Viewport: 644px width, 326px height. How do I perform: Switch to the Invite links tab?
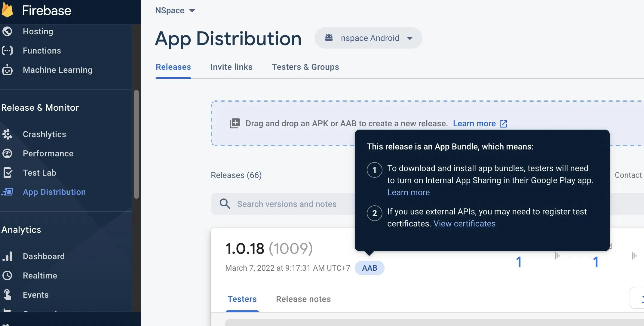pyautogui.click(x=231, y=67)
